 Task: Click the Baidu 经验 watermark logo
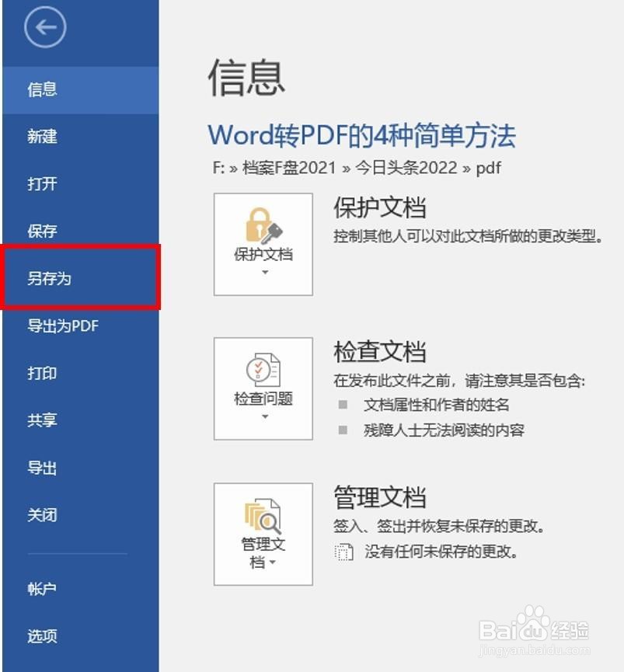(x=536, y=629)
